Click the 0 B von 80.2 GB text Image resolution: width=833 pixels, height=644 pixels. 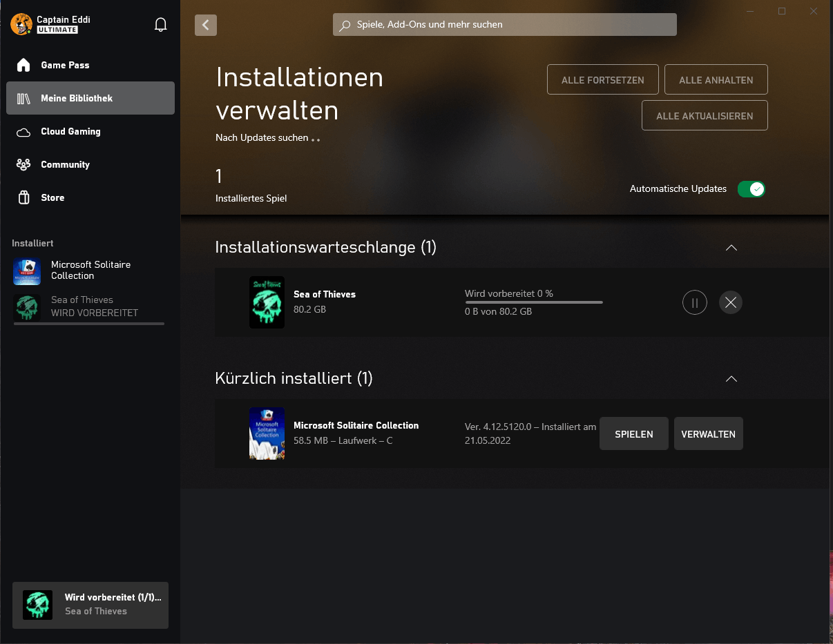tap(499, 311)
